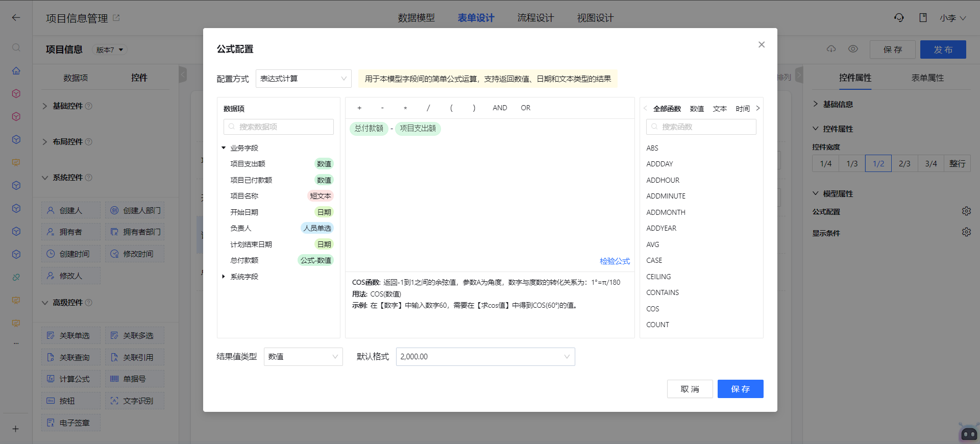Select the 拥有者 control
This screenshot has height=444, width=980.
(x=71, y=232)
